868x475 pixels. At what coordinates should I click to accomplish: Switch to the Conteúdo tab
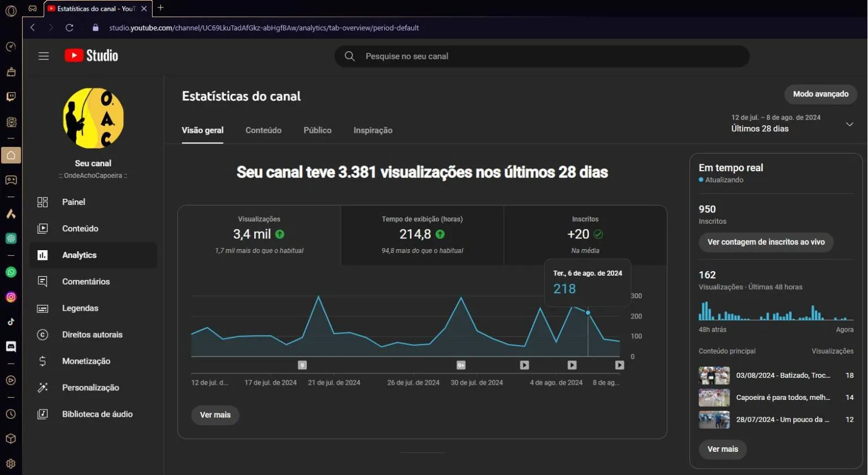pos(263,130)
